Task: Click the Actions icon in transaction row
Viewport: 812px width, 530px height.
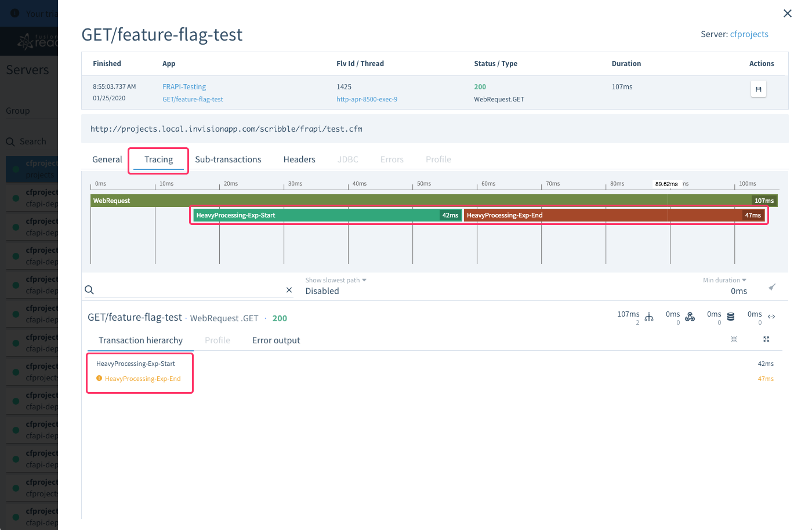Action: point(758,89)
